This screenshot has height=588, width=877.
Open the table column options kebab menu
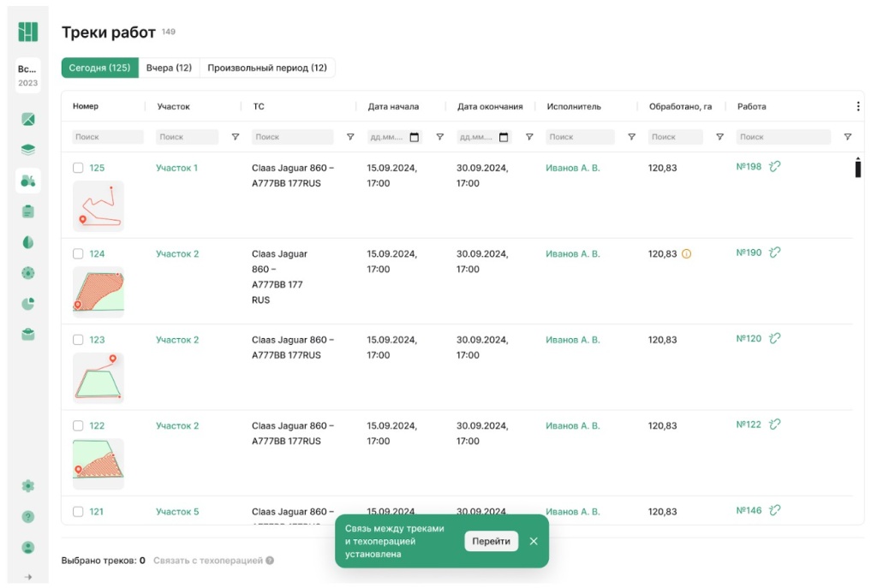point(858,107)
